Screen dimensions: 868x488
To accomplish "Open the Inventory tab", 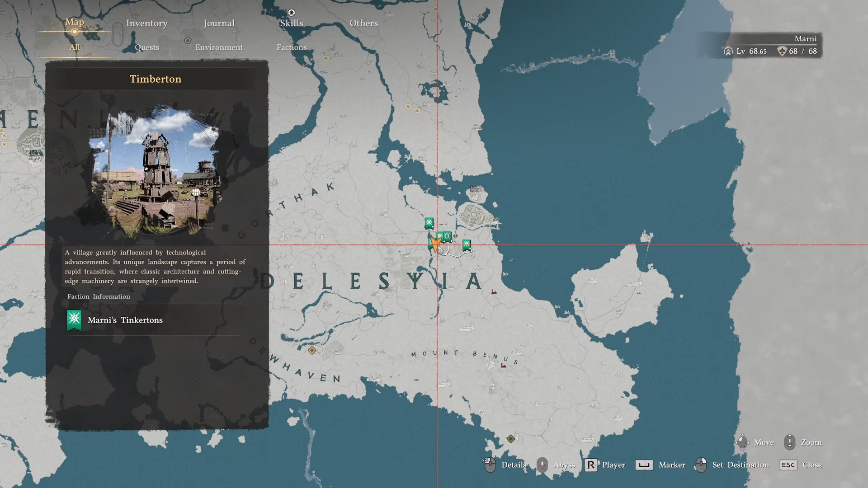I will tap(146, 23).
